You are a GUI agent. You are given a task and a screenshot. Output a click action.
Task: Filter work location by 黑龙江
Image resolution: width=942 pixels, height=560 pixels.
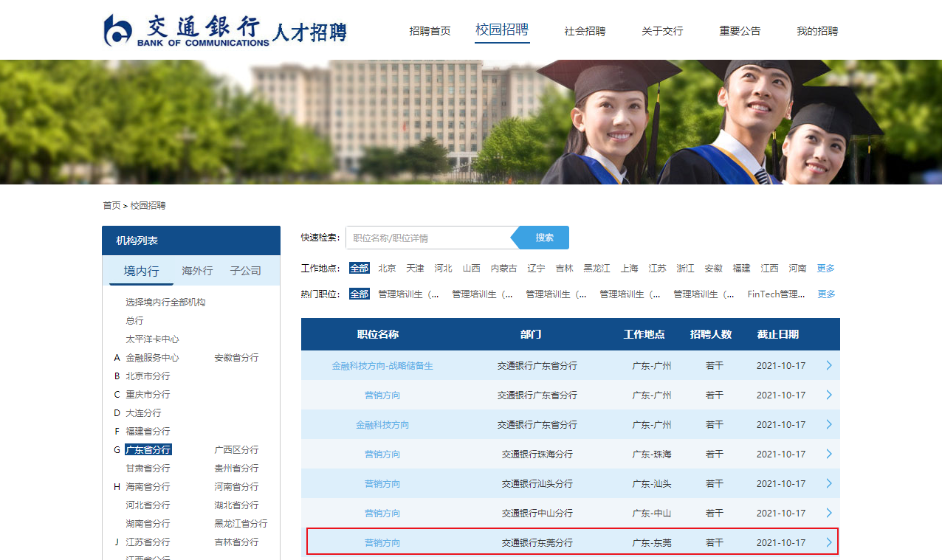point(597,269)
